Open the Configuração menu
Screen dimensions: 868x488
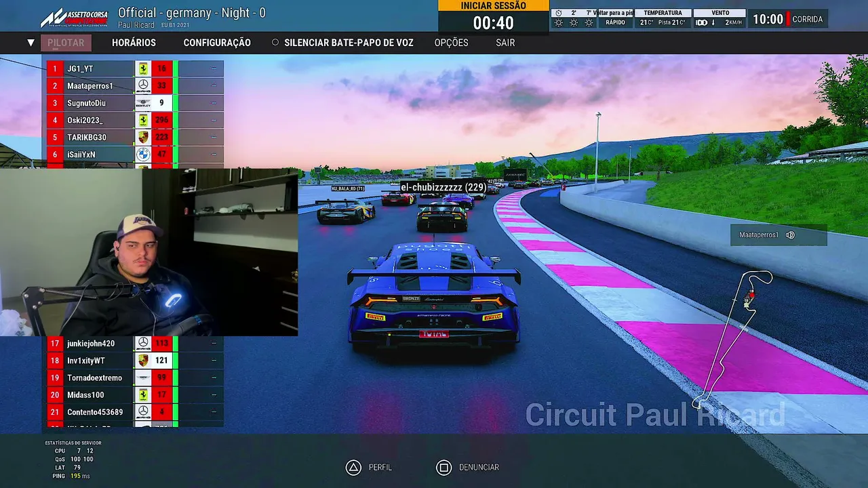point(217,43)
